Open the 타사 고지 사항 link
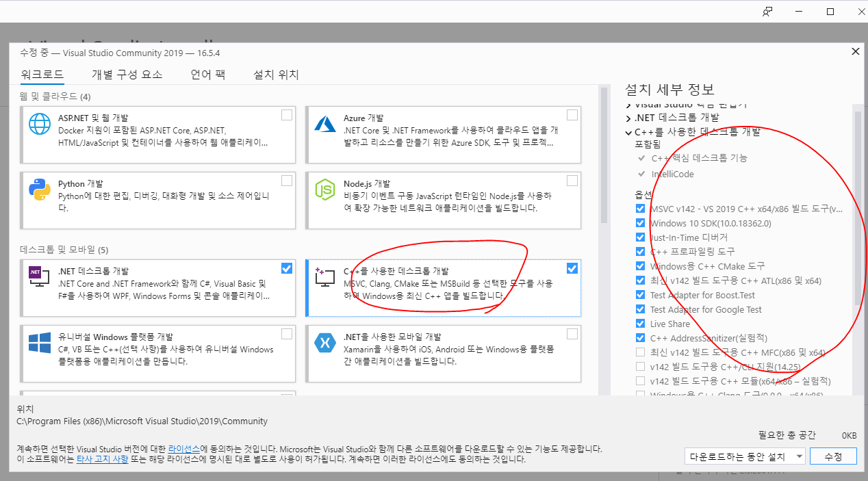The height and width of the screenshot is (481, 868). point(102,460)
